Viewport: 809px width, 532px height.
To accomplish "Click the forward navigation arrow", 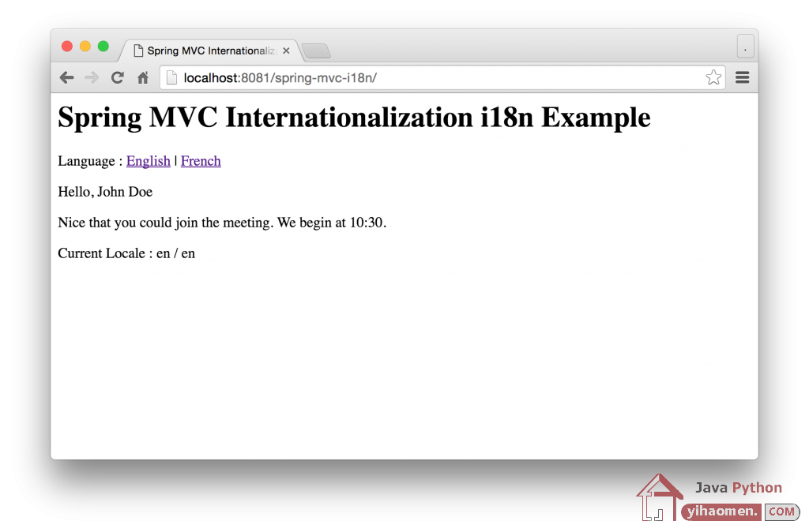I will (92, 78).
